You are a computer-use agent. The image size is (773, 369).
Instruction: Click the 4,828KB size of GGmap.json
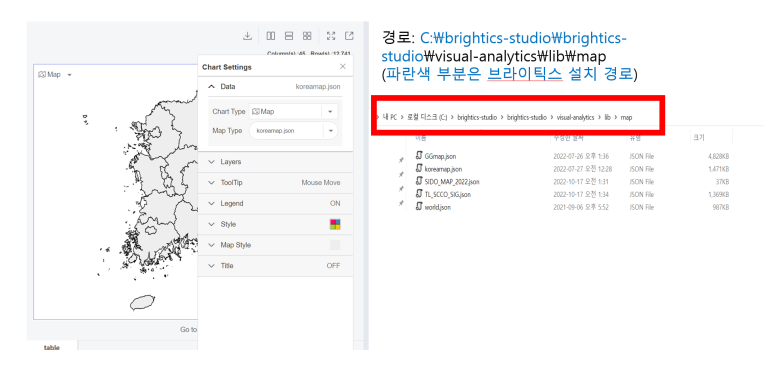[x=717, y=156]
